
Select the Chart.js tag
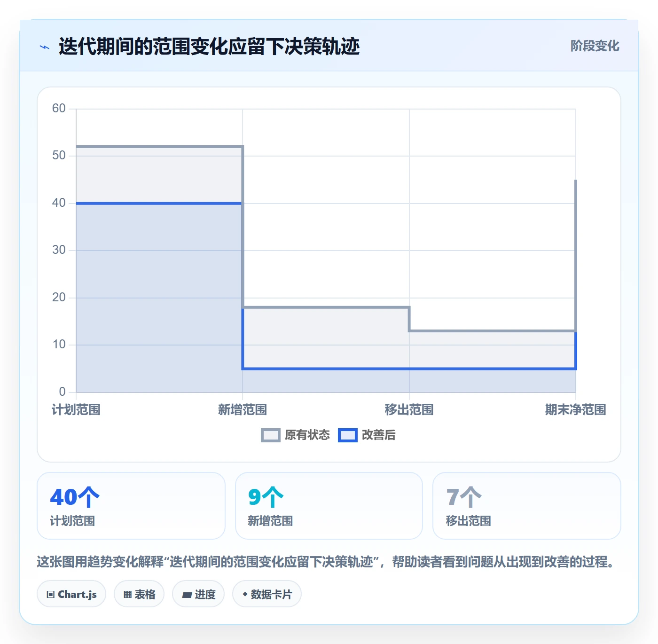click(71, 594)
